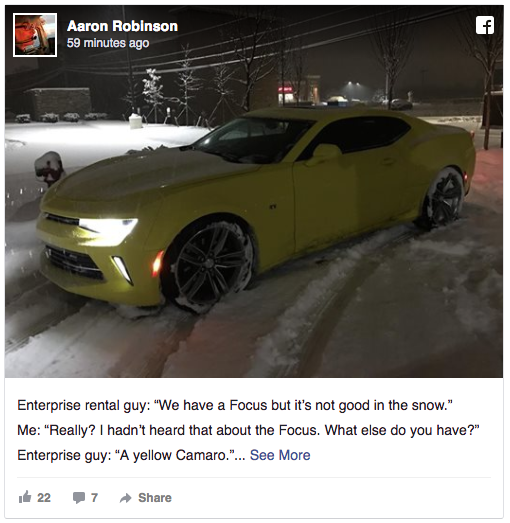Viewport: 510px width, 523px height.
Task: Expand the post with See More
Action: (x=280, y=455)
